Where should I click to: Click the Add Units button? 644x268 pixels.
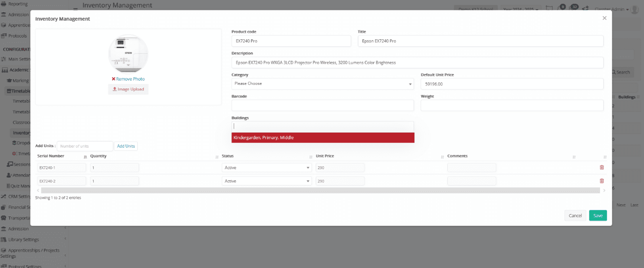point(126,146)
